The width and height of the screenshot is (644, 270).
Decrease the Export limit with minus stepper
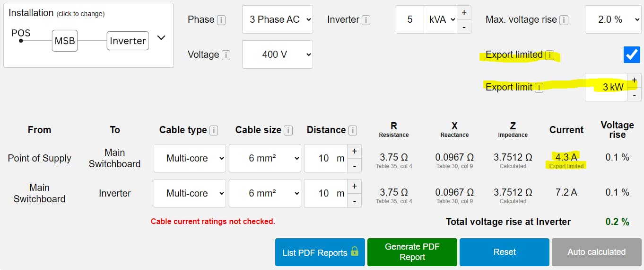click(x=634, y=95)
